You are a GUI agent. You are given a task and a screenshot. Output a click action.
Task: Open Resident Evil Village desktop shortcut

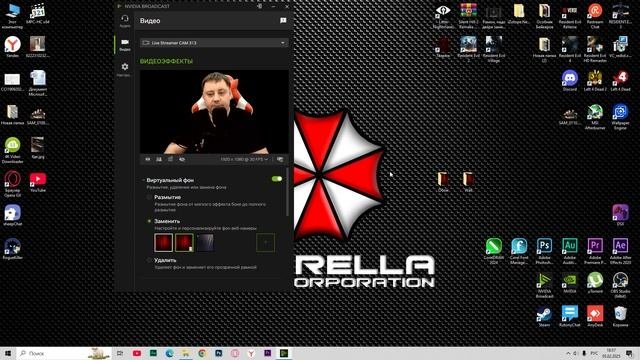(493, 49)
